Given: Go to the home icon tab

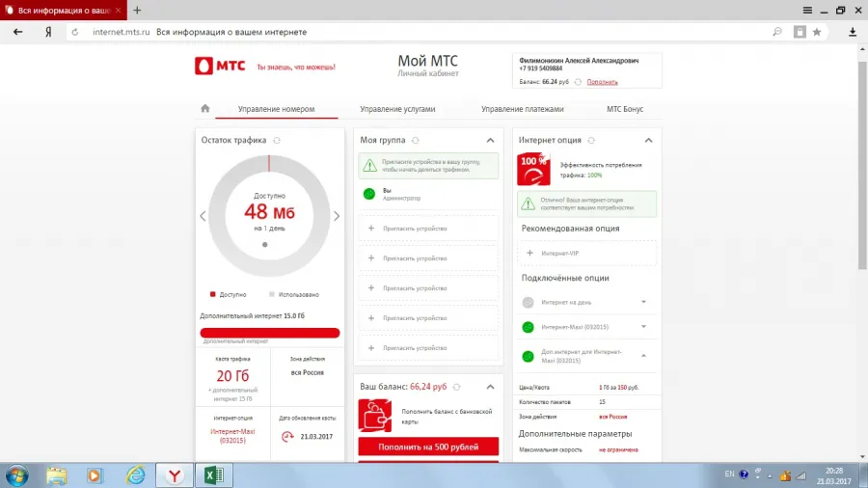Looking at the screenshot, I should click(x=205, y=108).
